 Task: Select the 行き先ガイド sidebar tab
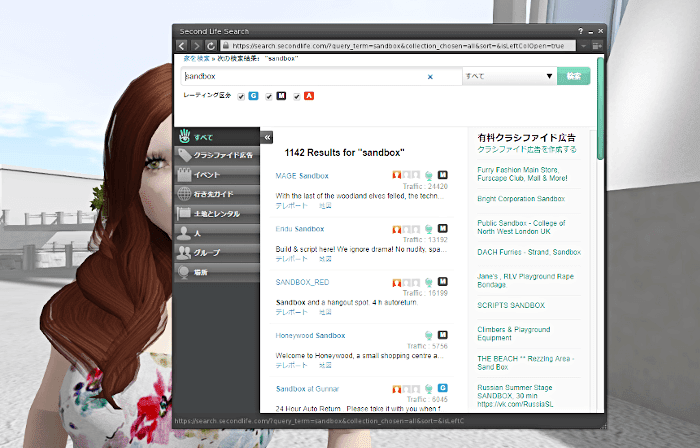coord(217,194)
